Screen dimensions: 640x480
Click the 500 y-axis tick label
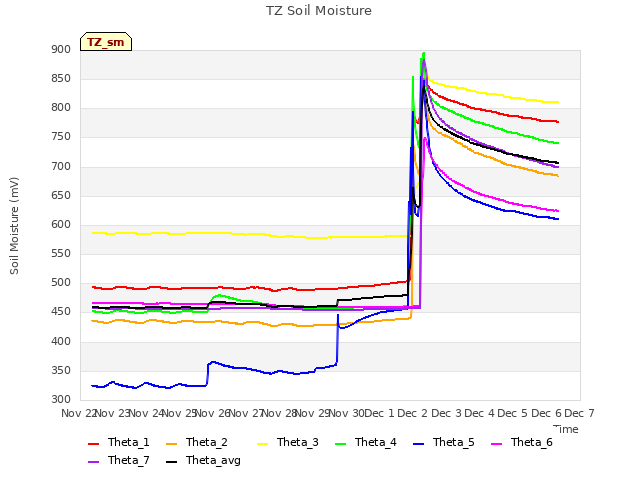click(x=61, y=283)
